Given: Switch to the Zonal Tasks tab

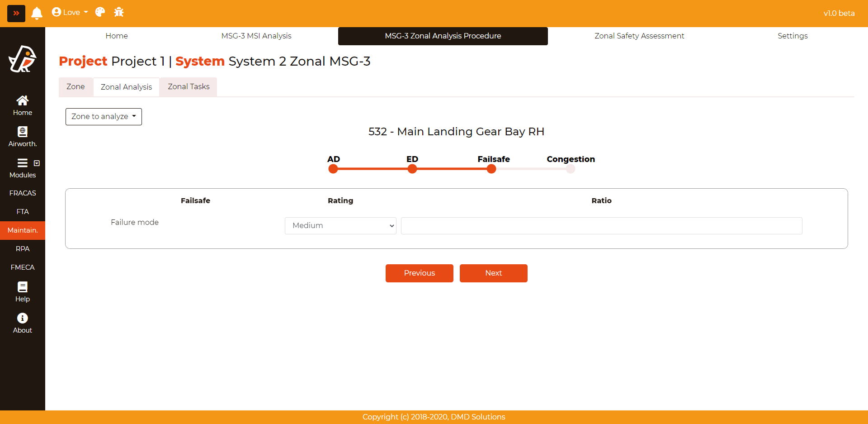Looking at the screenshot, I should point(189,87).
